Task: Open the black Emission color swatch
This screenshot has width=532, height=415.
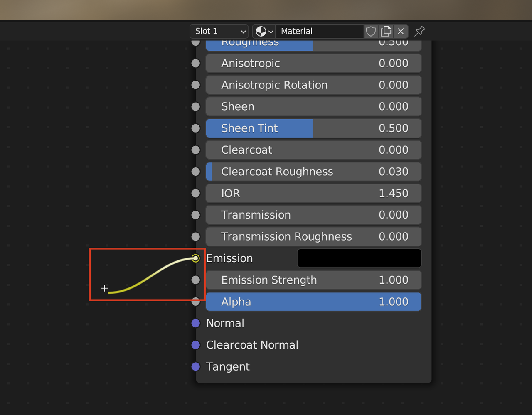Action: pyautogui.click(x=359, y=258)
